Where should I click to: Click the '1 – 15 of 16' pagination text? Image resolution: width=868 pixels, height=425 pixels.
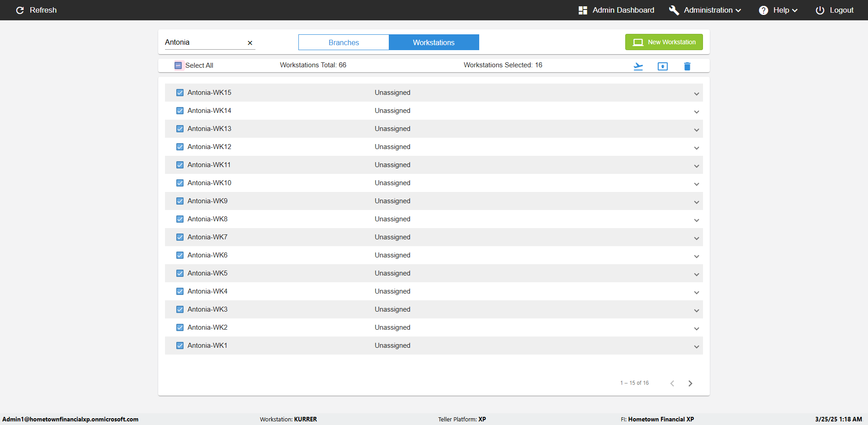coord(634,383)
